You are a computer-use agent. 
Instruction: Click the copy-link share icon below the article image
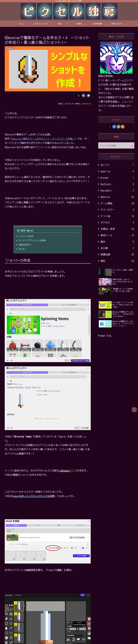click(83, 96)
